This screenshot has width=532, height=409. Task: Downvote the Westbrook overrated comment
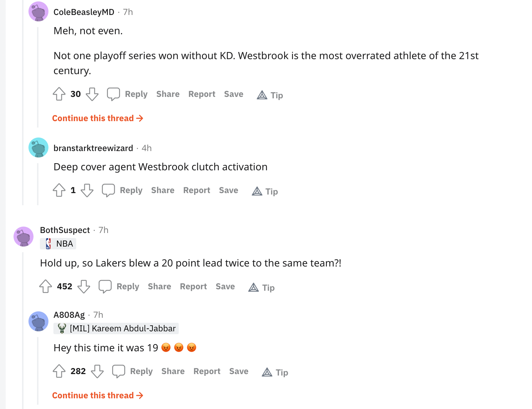pos(92,94)
